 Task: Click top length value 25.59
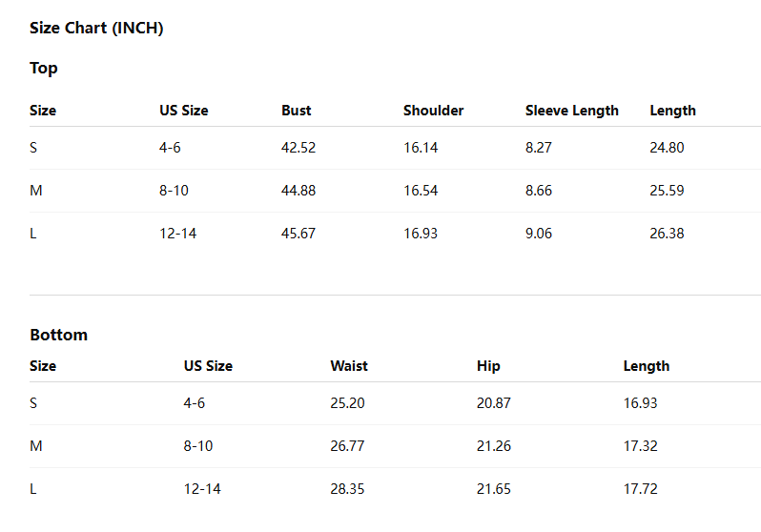pyautogui.click(x=667, y=191)
